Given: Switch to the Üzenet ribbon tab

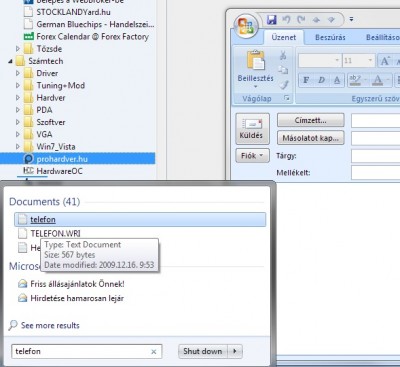Looking at the screenshot, I should pos(284,37).
